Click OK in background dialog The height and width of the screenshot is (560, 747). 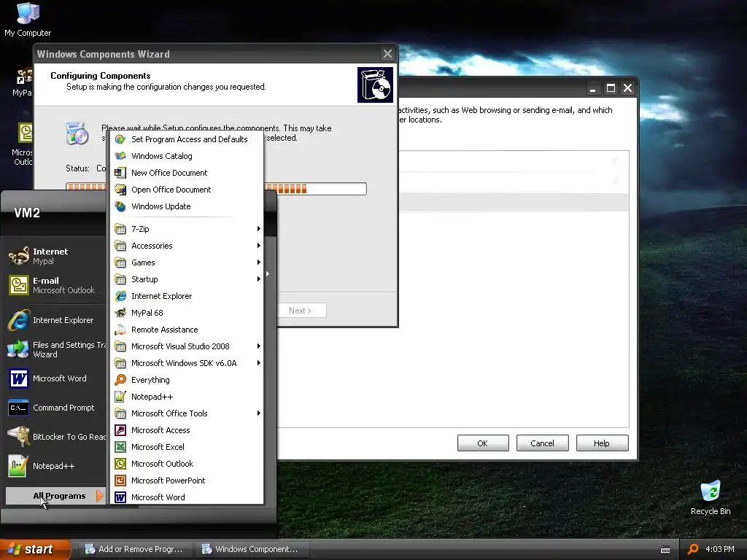pos(483,443)
